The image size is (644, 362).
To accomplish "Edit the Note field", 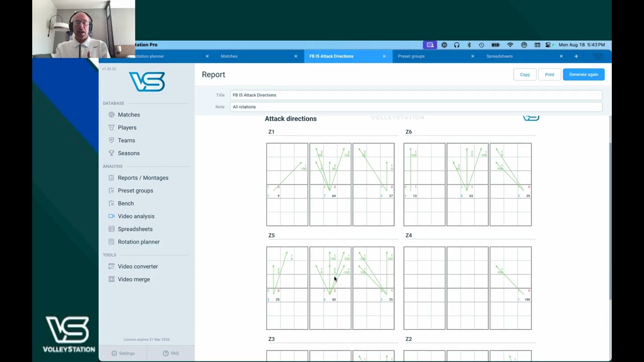I will coord(416,107).
